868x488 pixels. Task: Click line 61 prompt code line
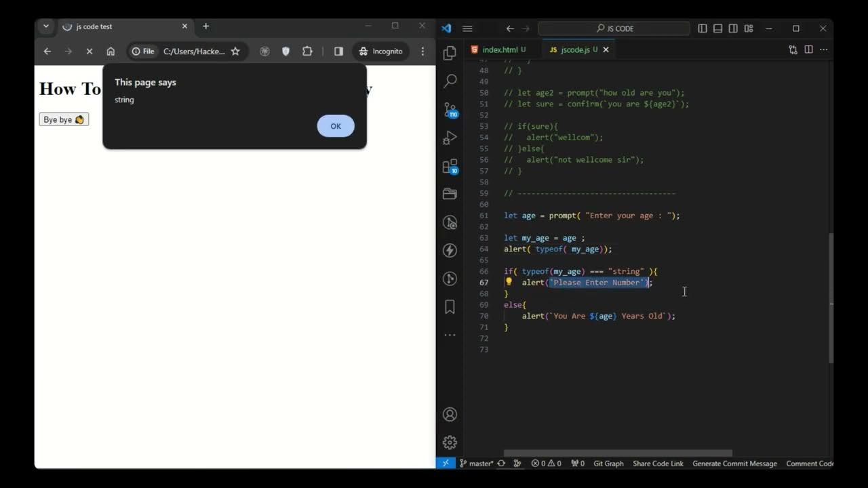point(591,216)
